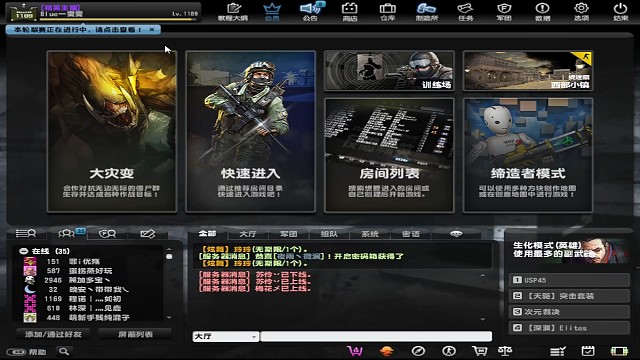Open the 大灾变 mode card
This screenshot has width=640, height=360.
112,131
